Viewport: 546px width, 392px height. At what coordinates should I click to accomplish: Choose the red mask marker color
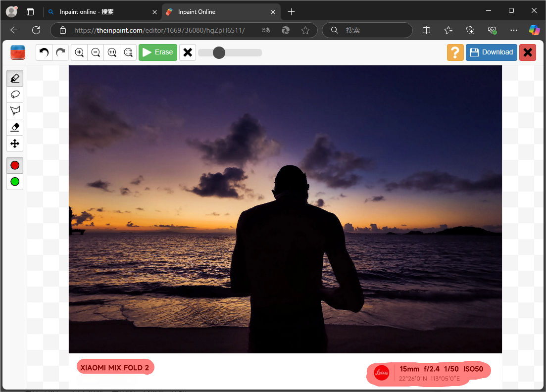[15, 165]
